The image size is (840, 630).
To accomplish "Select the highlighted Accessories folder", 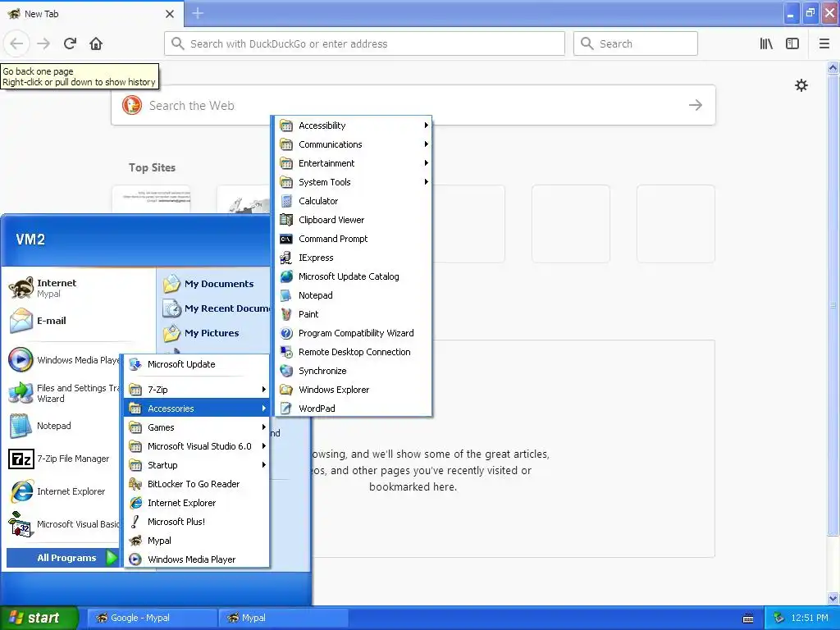I will pyautogui.click(x=197, y=409).
